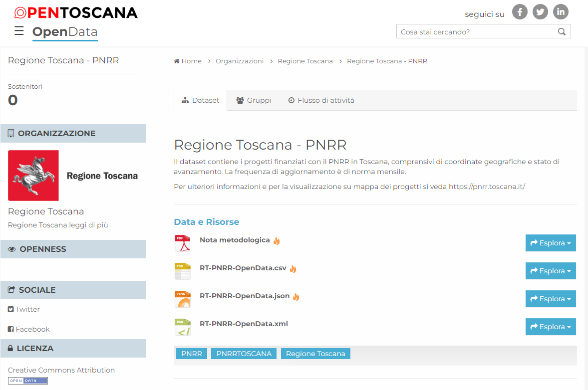Click the flame icon beside RT-PNRR-OpenData.csv
The height and width of the screenshot is (390, 588).
click(x=293, y=269)
